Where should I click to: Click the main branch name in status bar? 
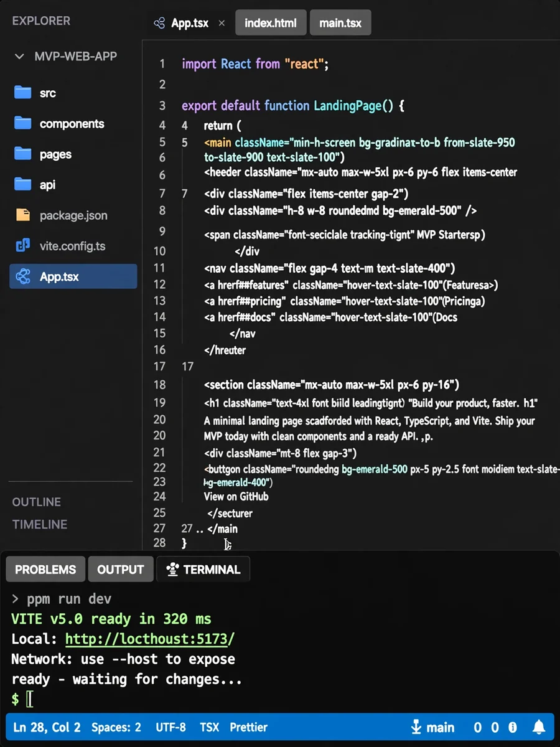tap(441, 727)
